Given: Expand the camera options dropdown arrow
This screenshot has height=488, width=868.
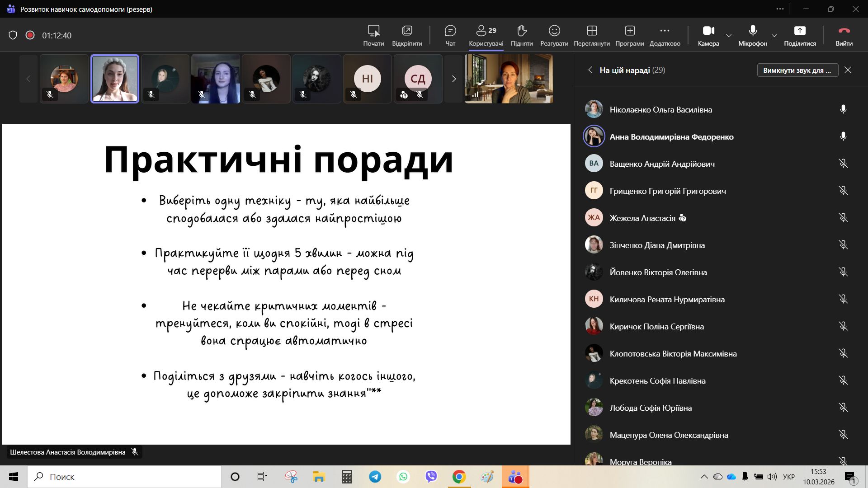Looking at the screenshot, I should click(729, 35).
